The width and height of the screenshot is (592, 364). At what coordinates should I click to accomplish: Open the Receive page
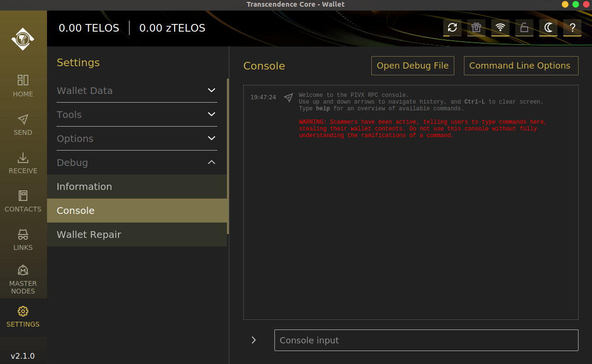(23, 163)
